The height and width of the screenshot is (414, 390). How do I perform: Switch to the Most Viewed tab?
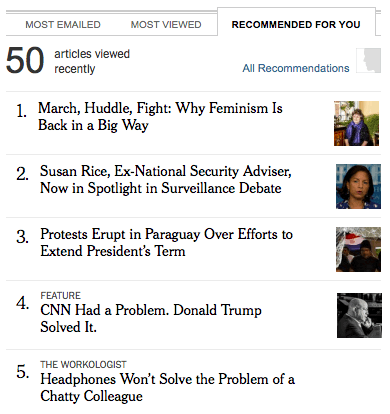(x=166, y=25)
